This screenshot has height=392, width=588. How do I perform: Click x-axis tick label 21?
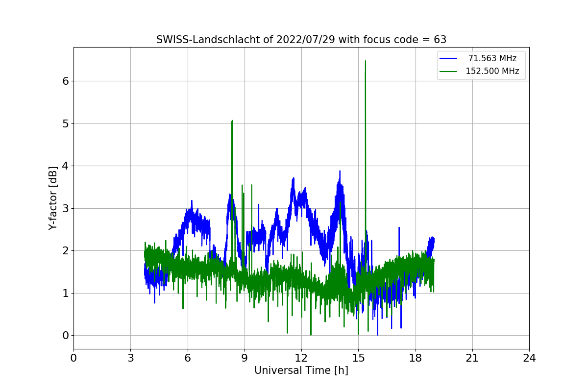coord(472,358)
